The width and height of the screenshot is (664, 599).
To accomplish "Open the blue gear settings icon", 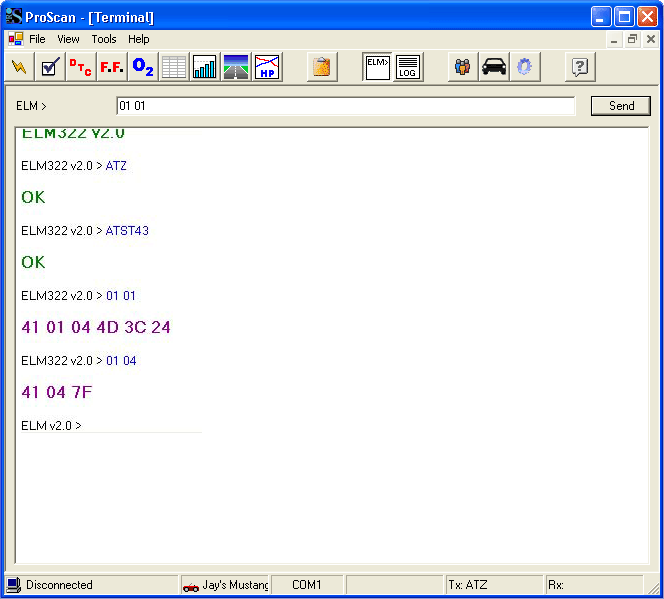I will coord(525,66).
